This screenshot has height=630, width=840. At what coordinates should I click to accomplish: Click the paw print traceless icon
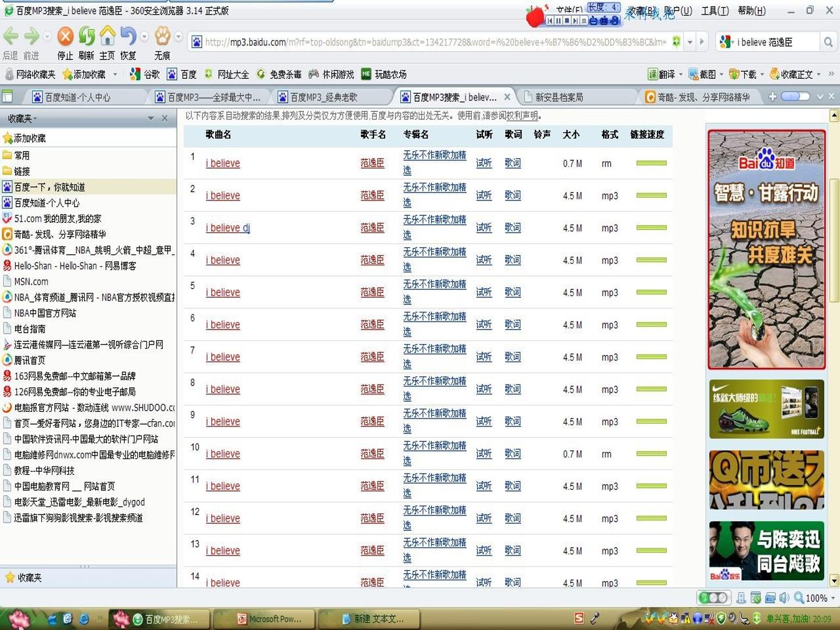pyautogui.click(x=162, y=37)
